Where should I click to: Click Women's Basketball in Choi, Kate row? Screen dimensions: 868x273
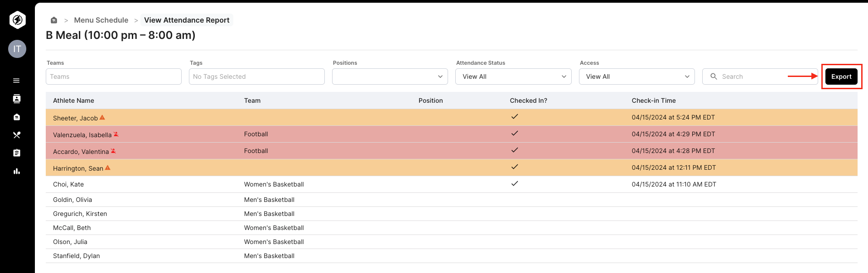point(274,184)
